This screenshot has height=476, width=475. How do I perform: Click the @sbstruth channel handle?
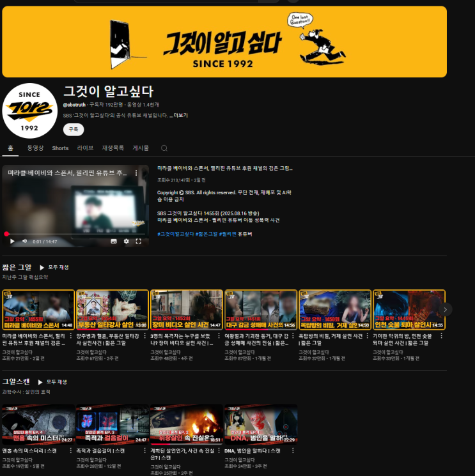tap(74, 105)
